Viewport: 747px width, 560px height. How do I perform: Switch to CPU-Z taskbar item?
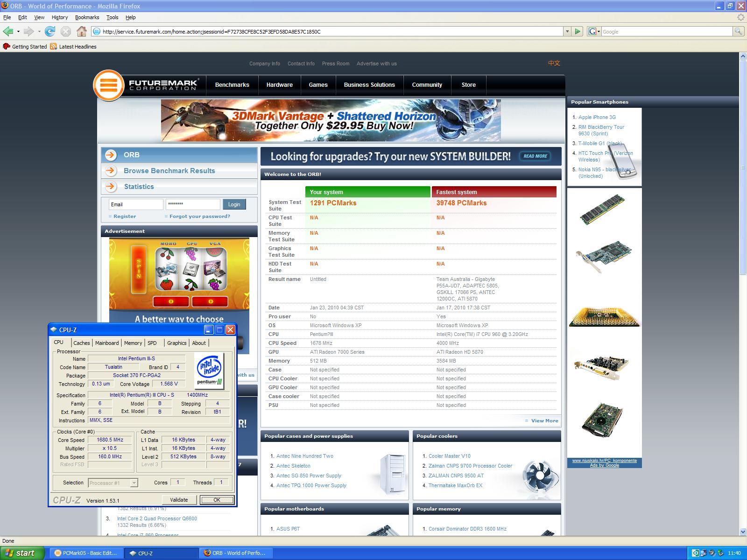click(x=161, y=553)
